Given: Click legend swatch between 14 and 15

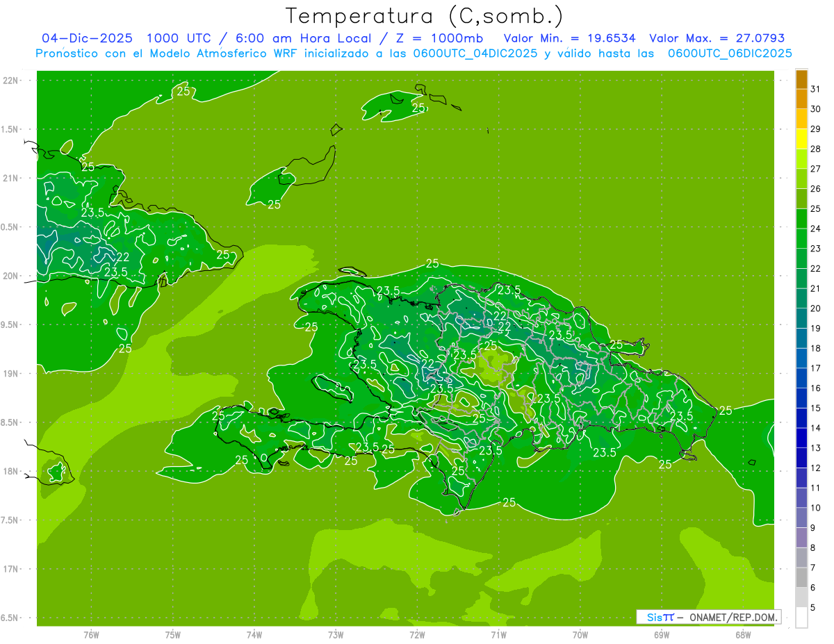Looking at the screenshot, I should 801,418.
